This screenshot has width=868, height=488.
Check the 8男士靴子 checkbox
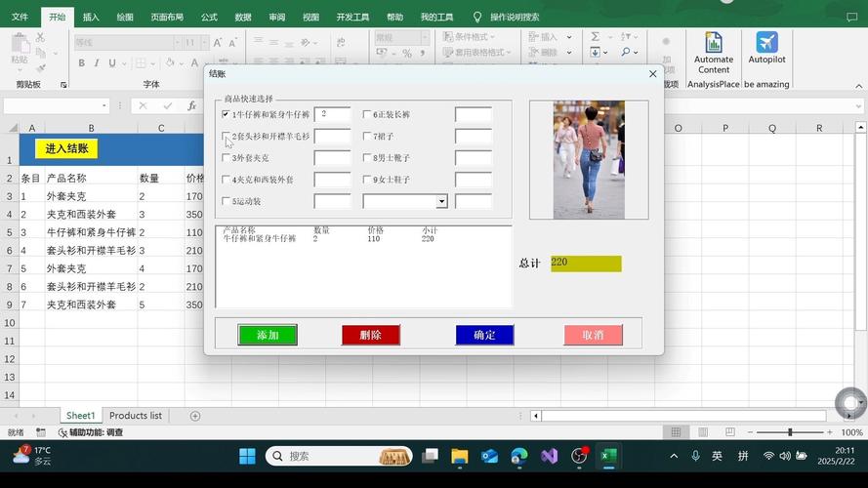click(366, 158)
